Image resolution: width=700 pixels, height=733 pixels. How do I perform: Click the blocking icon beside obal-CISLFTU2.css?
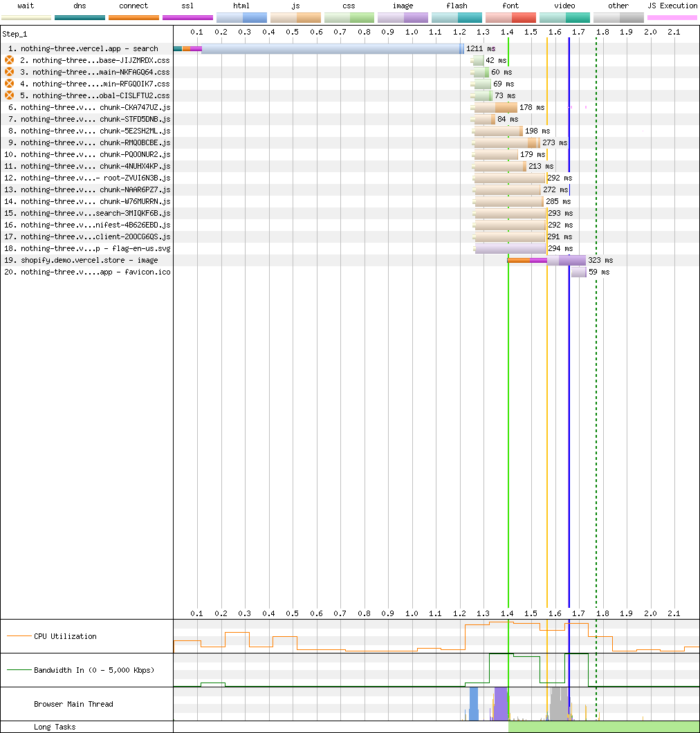(10, 95)
